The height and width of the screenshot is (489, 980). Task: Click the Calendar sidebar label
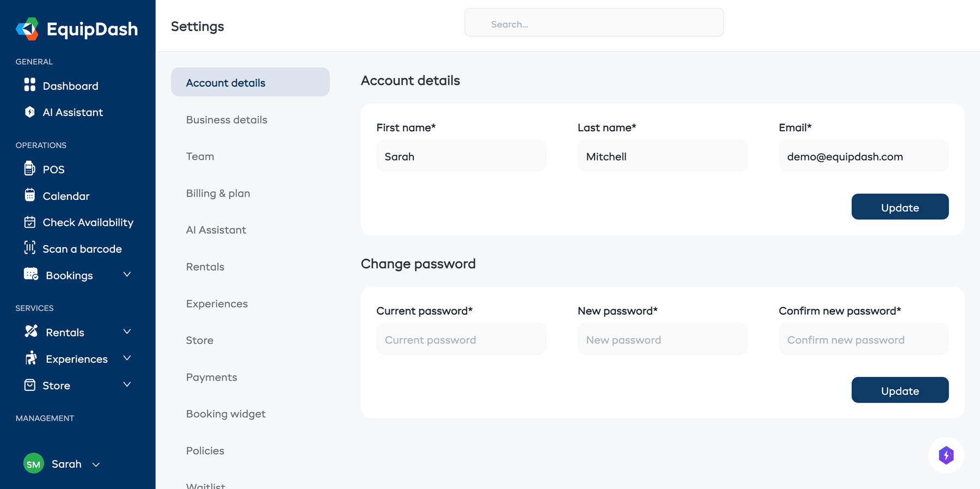tap(66, 196)
